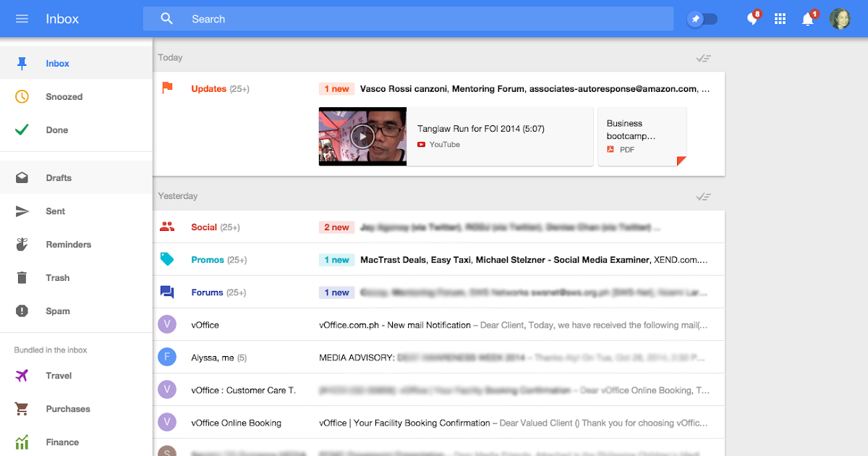Play the Tanglaw Run video thumbnail
Viewport: 868px width, 456px height.
[362, 136]
